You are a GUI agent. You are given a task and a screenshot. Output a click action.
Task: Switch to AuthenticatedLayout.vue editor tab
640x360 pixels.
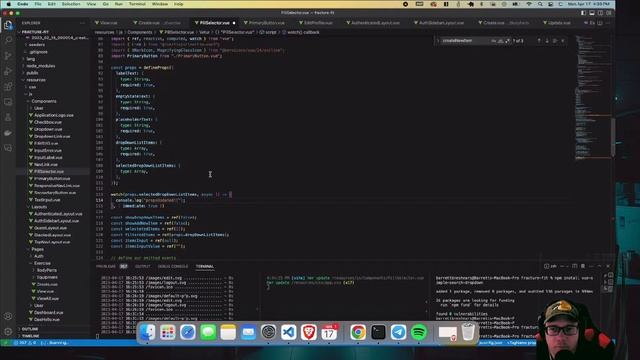point(375,23)
